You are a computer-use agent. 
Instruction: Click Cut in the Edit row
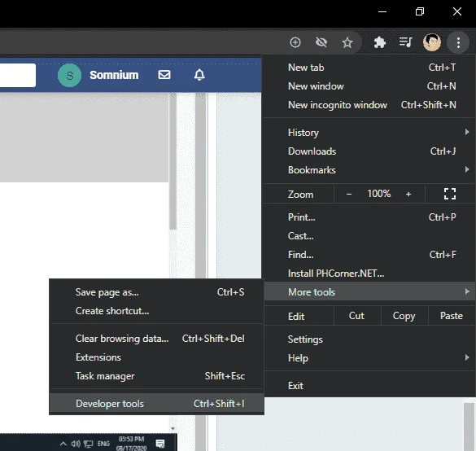[x=357, y=316]
